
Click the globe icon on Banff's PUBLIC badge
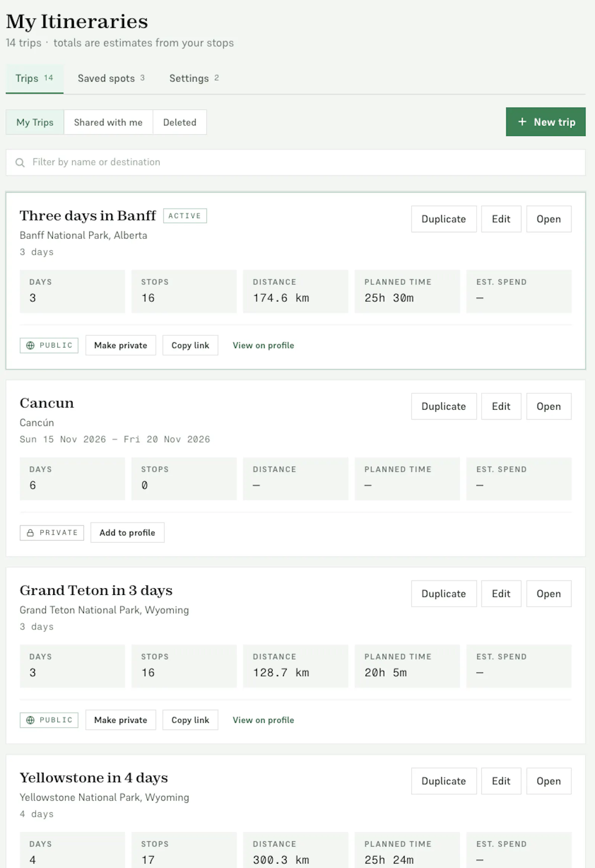click(x=30, y=346)
